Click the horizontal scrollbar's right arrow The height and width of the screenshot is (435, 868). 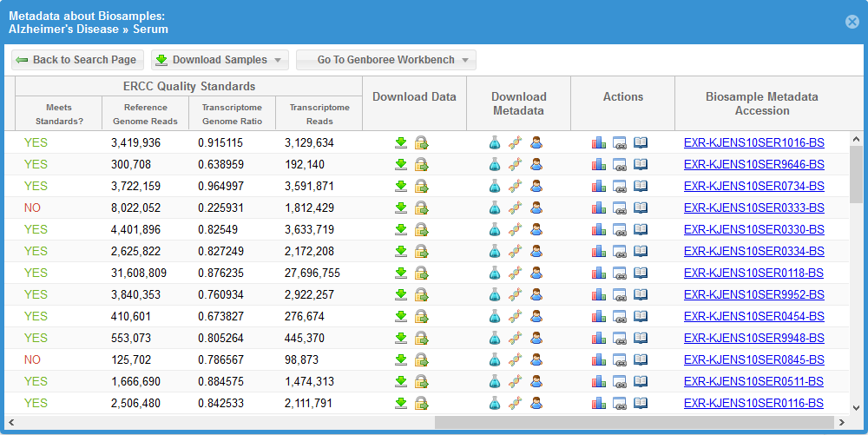pyautogui.click(x=841, y=422)
